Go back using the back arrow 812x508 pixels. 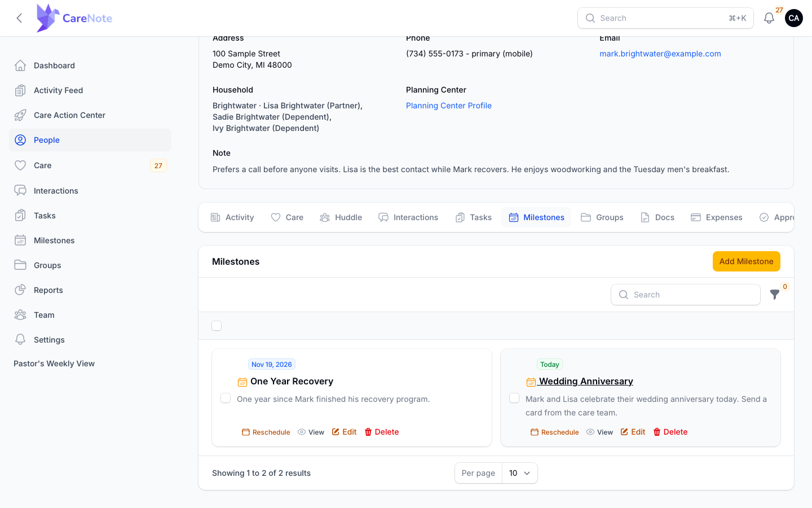(19, 18)
